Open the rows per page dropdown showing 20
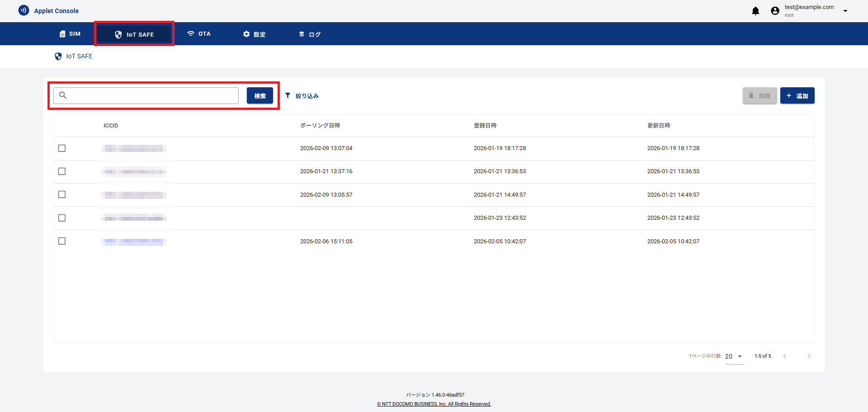The image size is (868, 412). (x=734, y=356)
